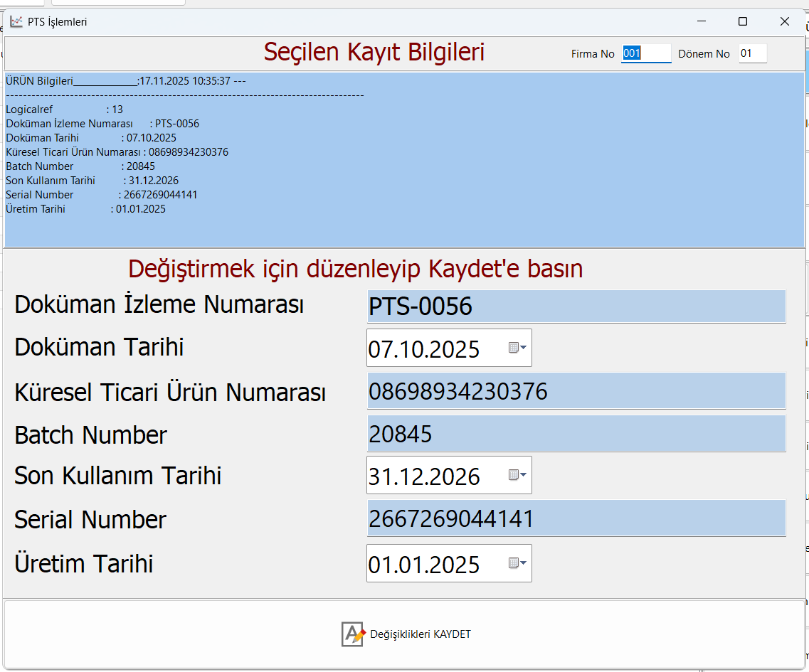
Task: Click the pencil icon beside Değişiklikleri KAYDET
Action: pyautogui.click(x=353, y=634)
